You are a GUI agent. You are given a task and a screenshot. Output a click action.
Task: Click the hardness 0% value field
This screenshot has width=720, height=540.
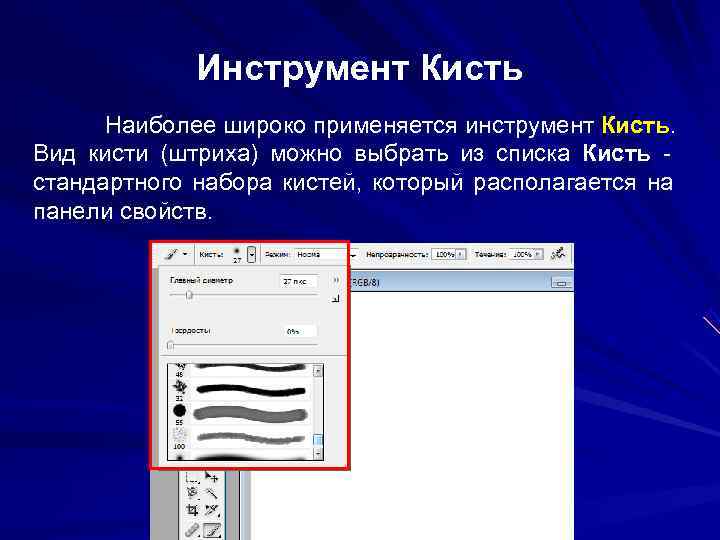tap(298, 331)
